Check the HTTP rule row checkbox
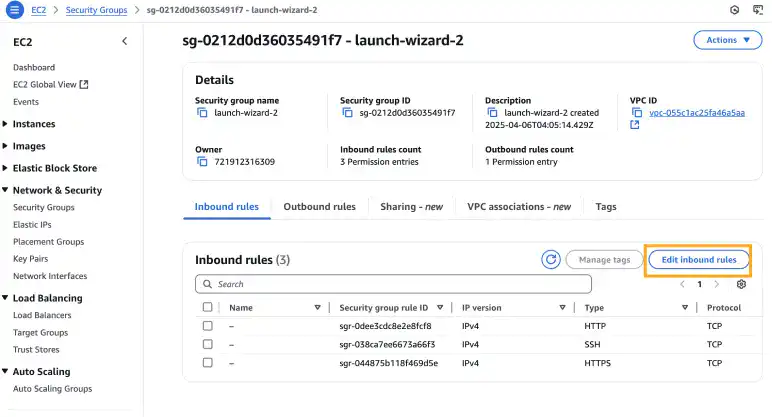The height and width of the screenshot is (417, 772). 208,326
